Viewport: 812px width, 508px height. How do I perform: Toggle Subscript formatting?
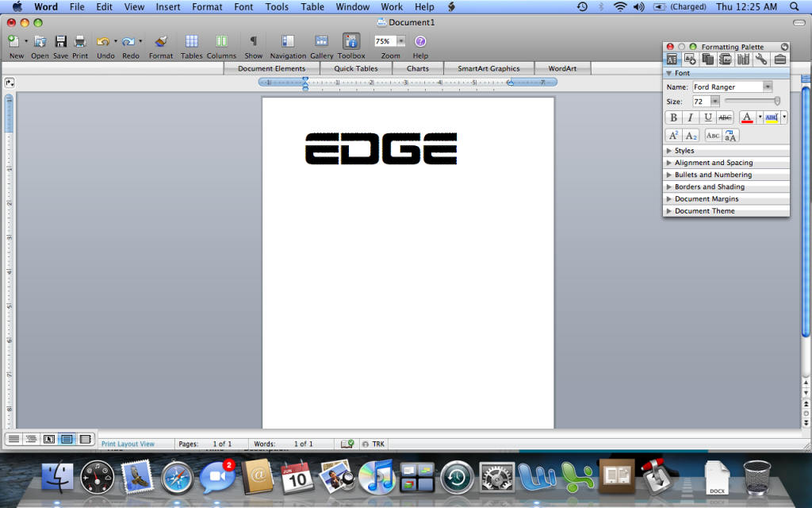point(691,136)
